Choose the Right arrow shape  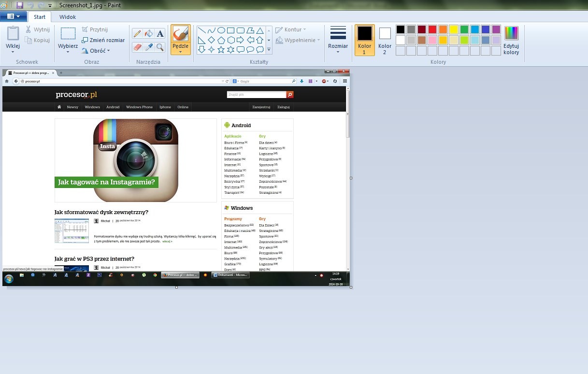(241, 40)
